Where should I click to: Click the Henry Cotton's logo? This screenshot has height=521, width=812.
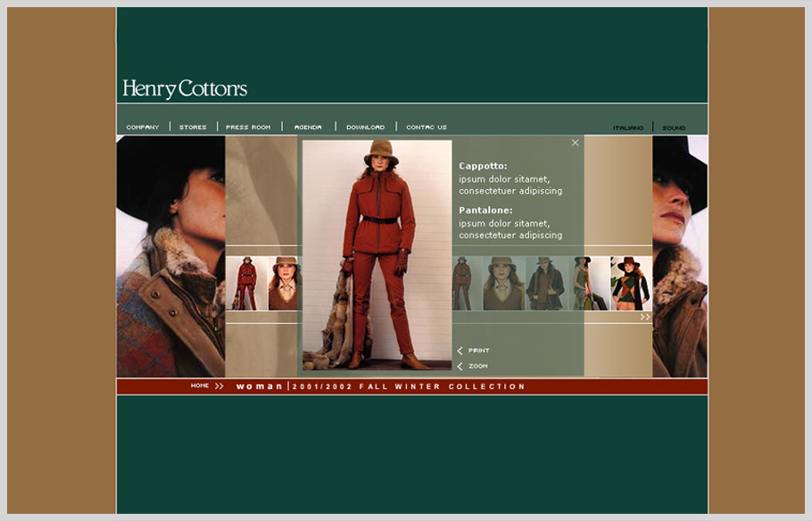point(185,88)
